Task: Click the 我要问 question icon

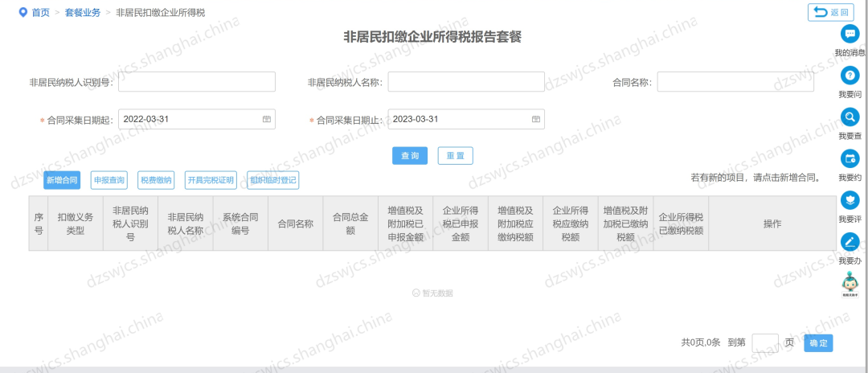Action: (x=850, y=75)
